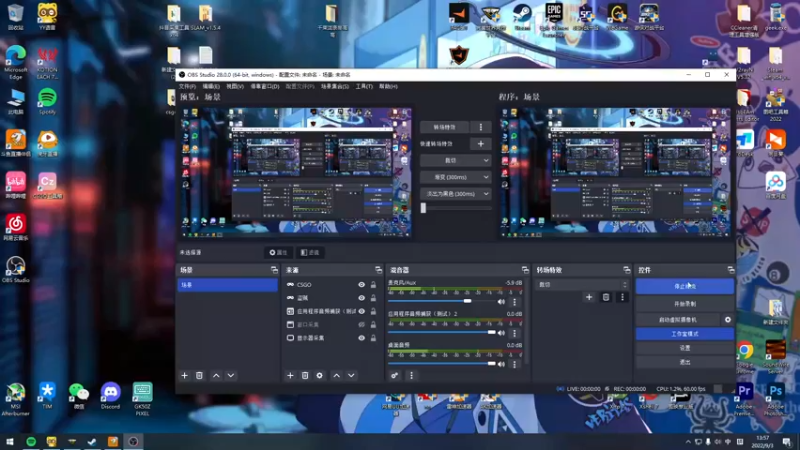Screen dimensions: 800x450
Task: Toggle lock on 显示器采集 source
Action: point(373,338)
